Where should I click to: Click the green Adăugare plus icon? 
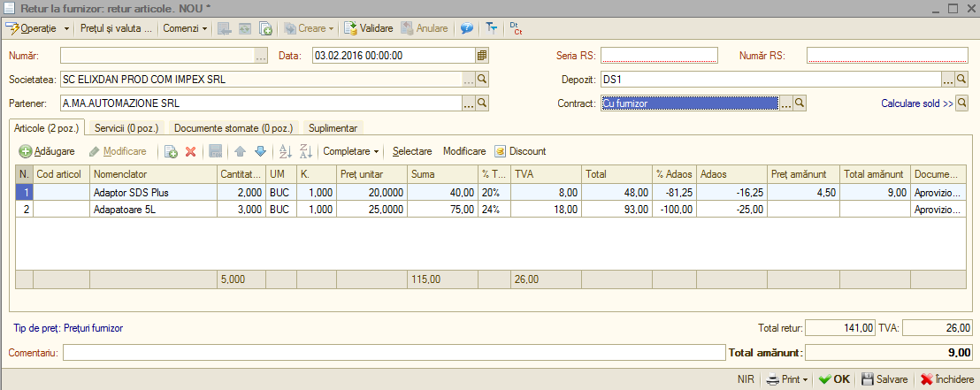point(25,151)
